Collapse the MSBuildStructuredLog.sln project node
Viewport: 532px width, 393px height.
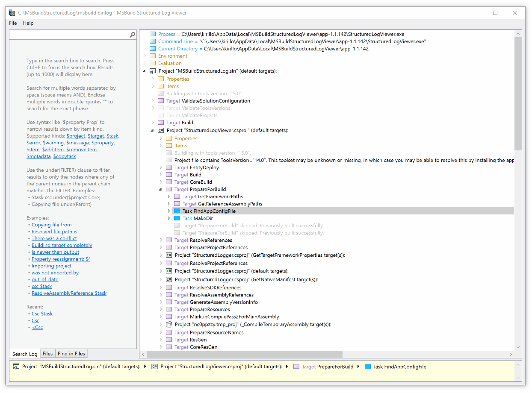tap(145, 71)
